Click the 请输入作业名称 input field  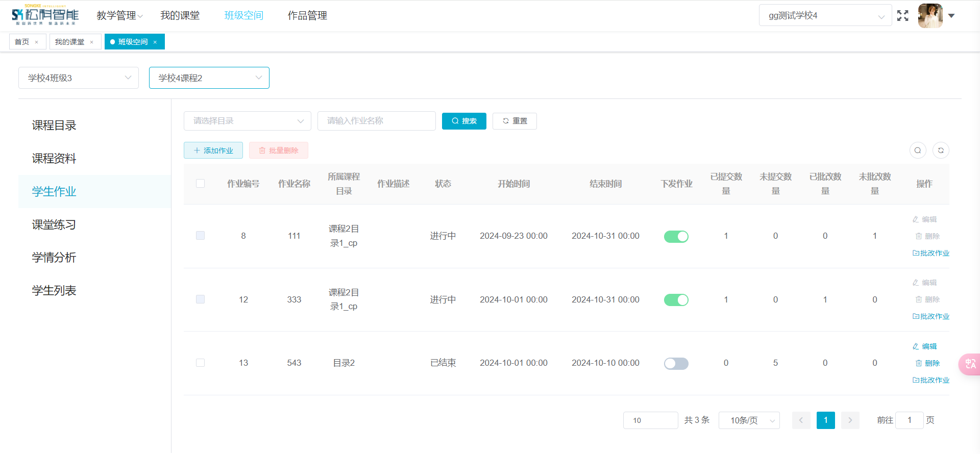pos(376,121)
